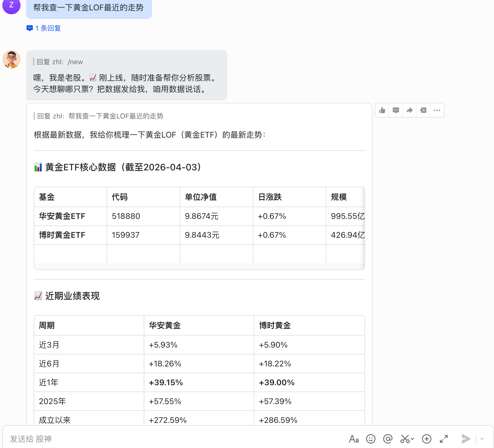494x448 pixels.
Task: Forward the message with the arrow icon
Action: point(410,110)
